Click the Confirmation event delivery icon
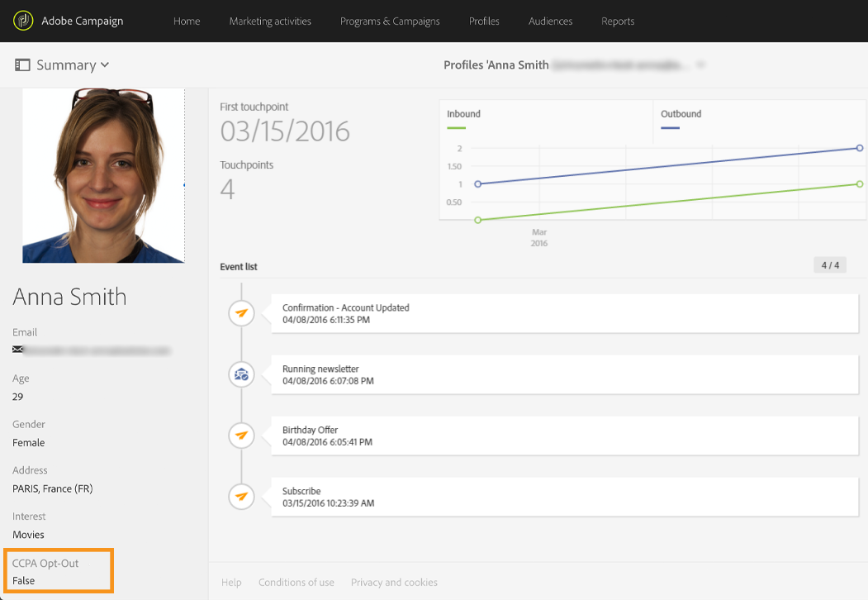Image resolution: width=868 pixels, height=600 pixels. [x=241, y=313]
